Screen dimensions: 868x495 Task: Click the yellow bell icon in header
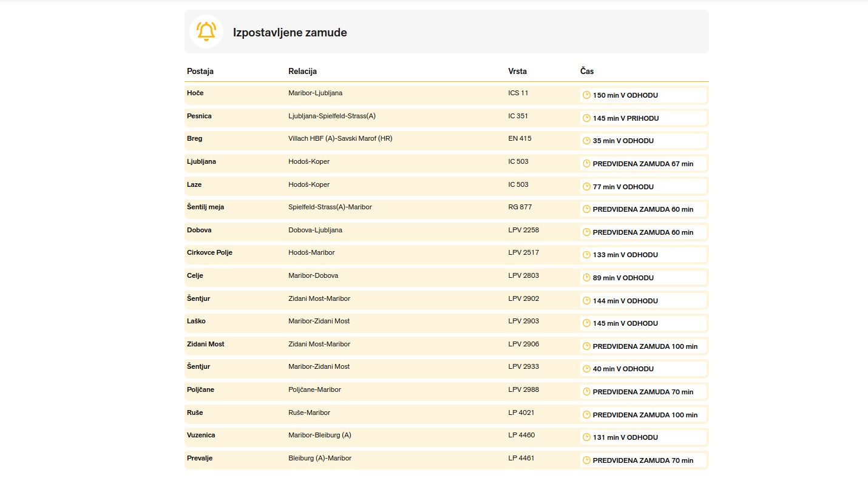206,32
